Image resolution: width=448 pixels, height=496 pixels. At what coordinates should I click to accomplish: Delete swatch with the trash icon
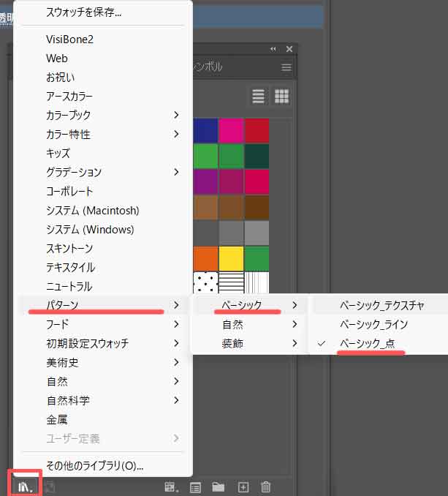coord(266,487)
